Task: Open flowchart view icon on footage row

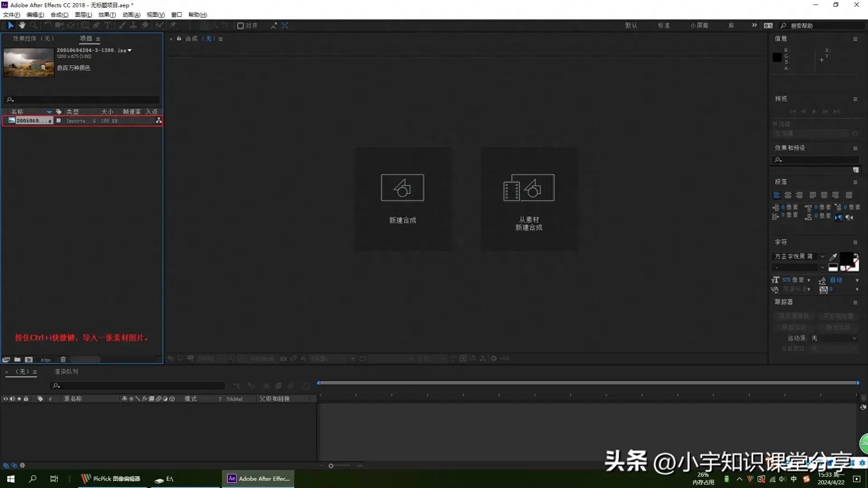Action: tap(159, 121)
